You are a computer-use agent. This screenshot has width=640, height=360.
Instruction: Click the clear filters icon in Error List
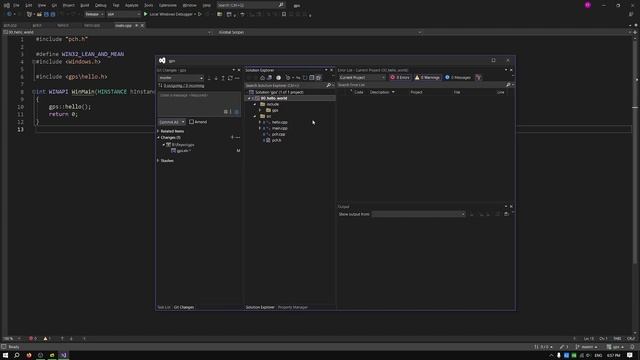pos(478,78)
